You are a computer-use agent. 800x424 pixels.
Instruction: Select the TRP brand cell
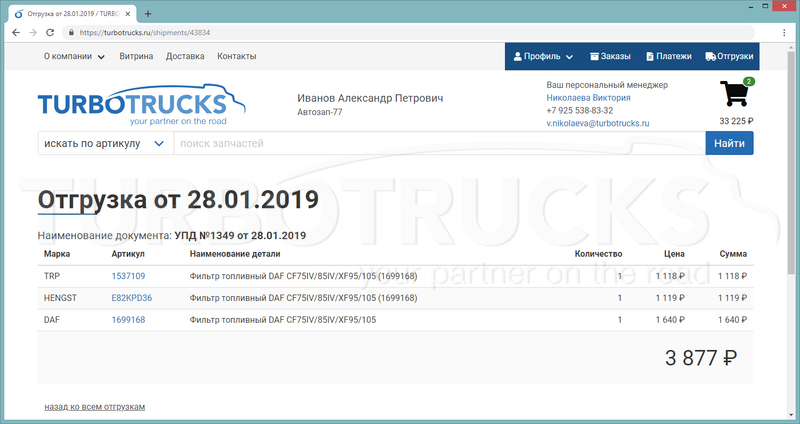point(52,276)
